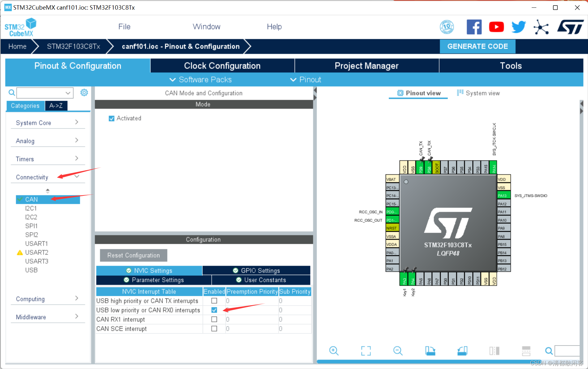Rotate the chip clockwise
The height and width of the screenshot is (369, 588).
[430, 351]
